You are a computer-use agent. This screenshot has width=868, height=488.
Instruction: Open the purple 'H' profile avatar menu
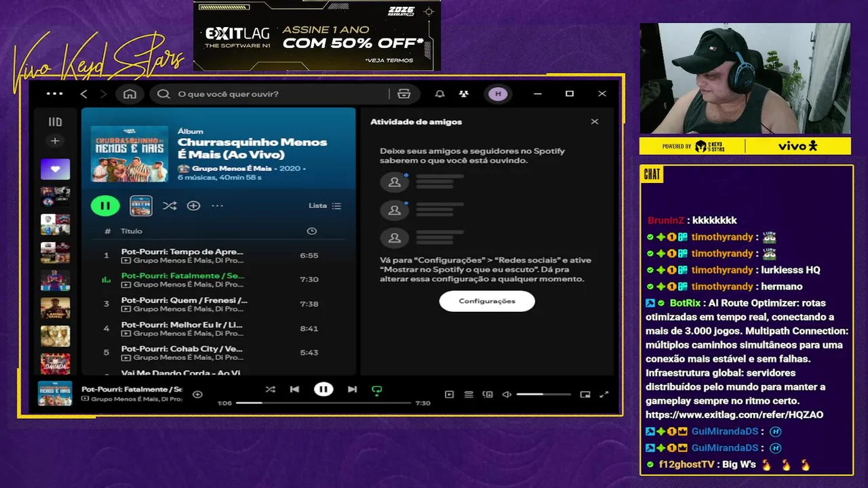click(x=498, y=94)
